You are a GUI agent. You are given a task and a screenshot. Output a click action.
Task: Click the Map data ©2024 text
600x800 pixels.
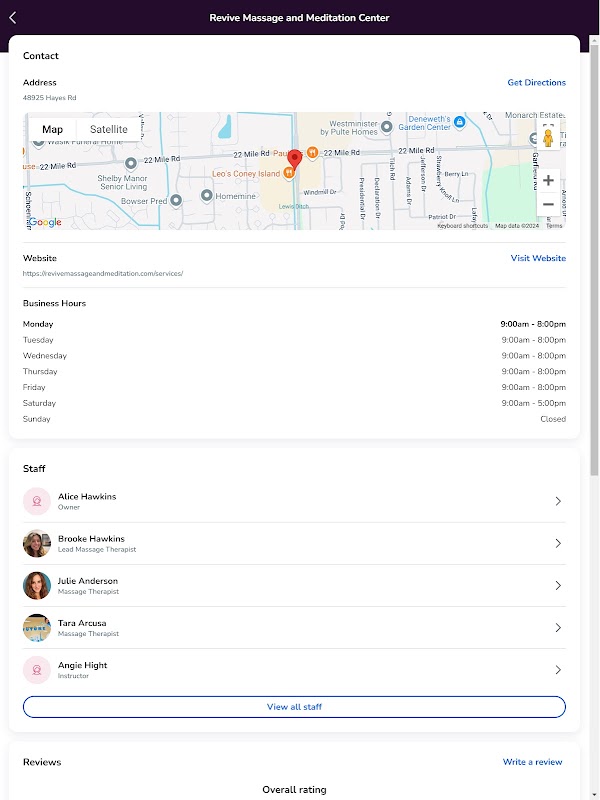tap(517, 226)
